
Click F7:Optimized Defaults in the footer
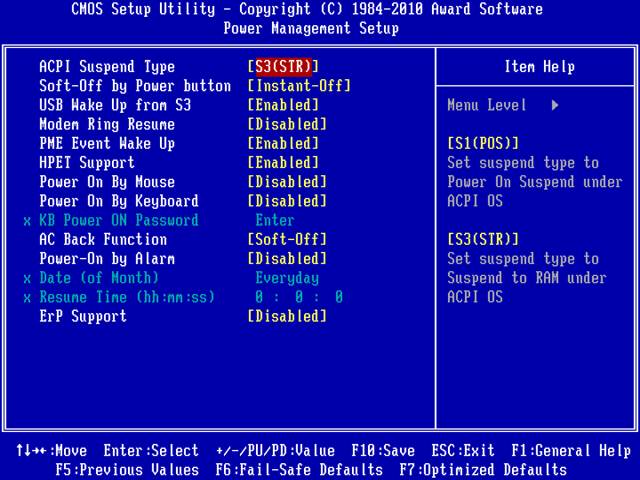pyautogui.click(x=483, y=470)
